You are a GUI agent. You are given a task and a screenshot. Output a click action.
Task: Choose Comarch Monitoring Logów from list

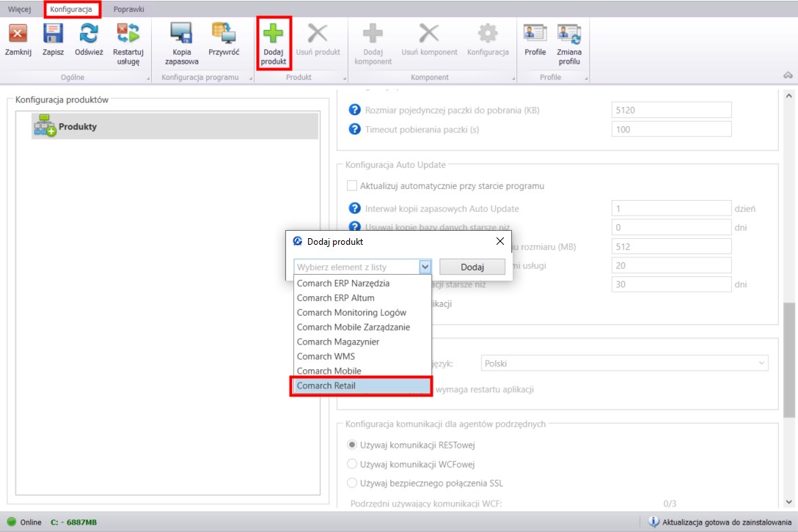362,312
